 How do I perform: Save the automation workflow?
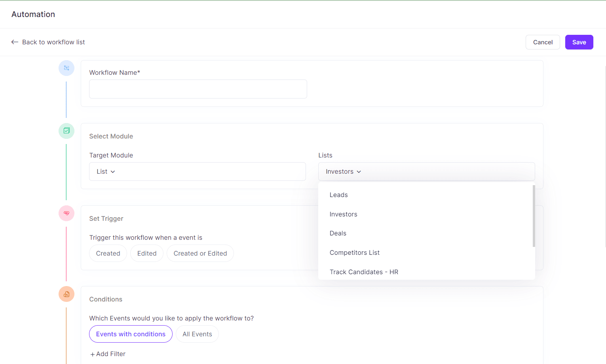click(579, 42)
